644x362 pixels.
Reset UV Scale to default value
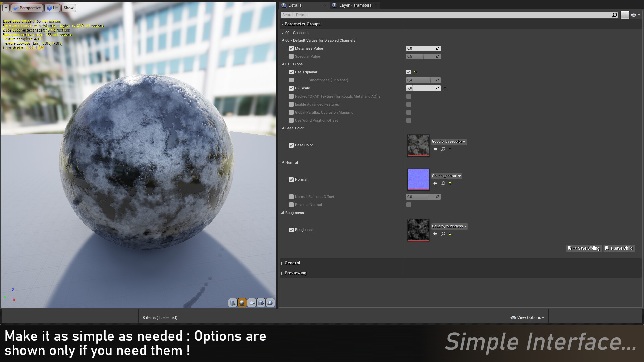pos(445,88)
